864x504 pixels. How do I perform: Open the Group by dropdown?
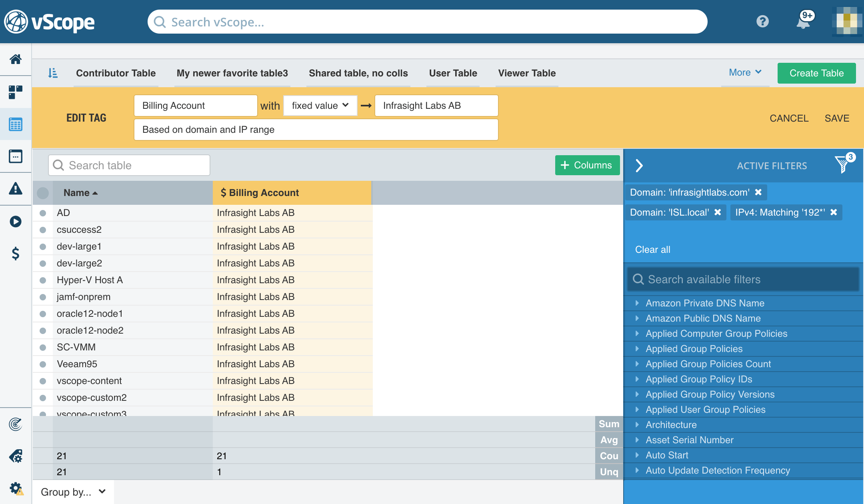[73, 492]
